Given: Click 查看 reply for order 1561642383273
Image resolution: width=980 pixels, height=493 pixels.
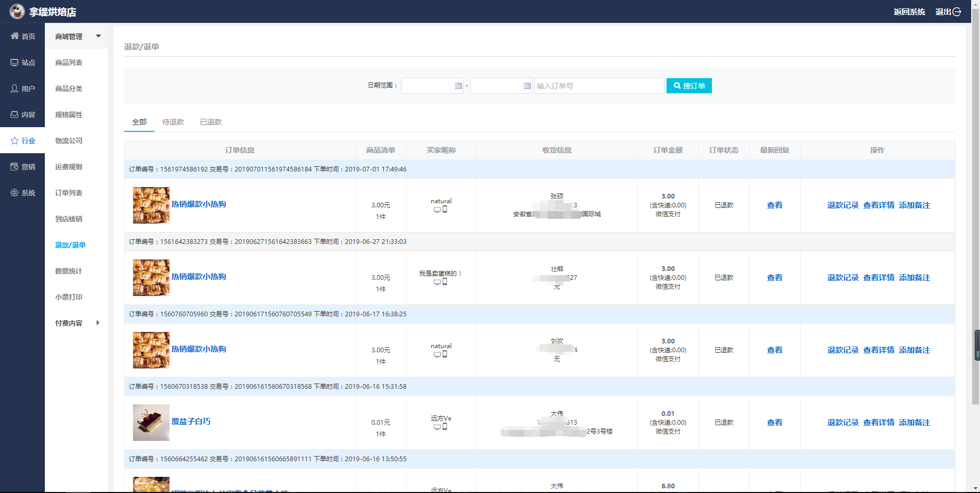Looking at the screenshot, I should (x=775, y=277).
